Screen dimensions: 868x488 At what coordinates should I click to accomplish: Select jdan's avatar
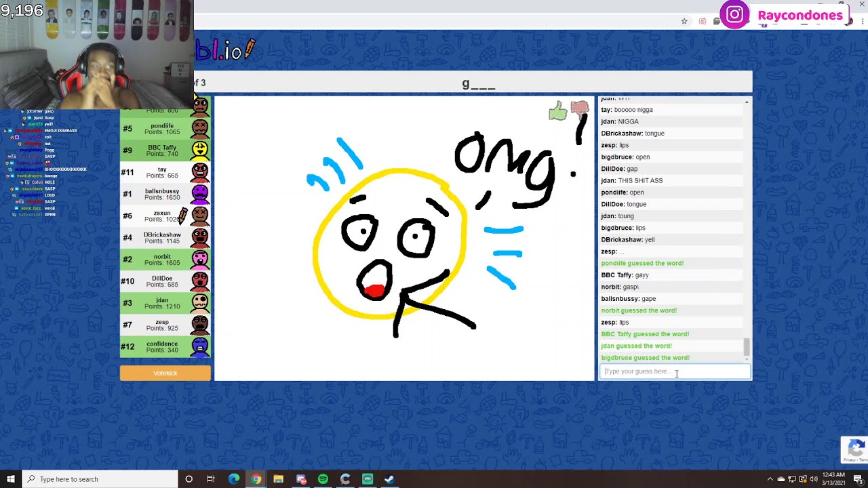click(200, 302)
